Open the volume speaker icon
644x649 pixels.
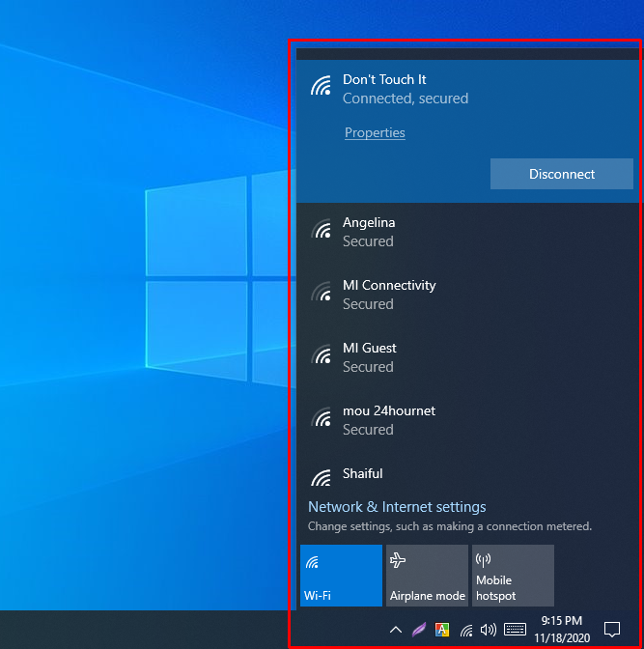pos(489,630)
